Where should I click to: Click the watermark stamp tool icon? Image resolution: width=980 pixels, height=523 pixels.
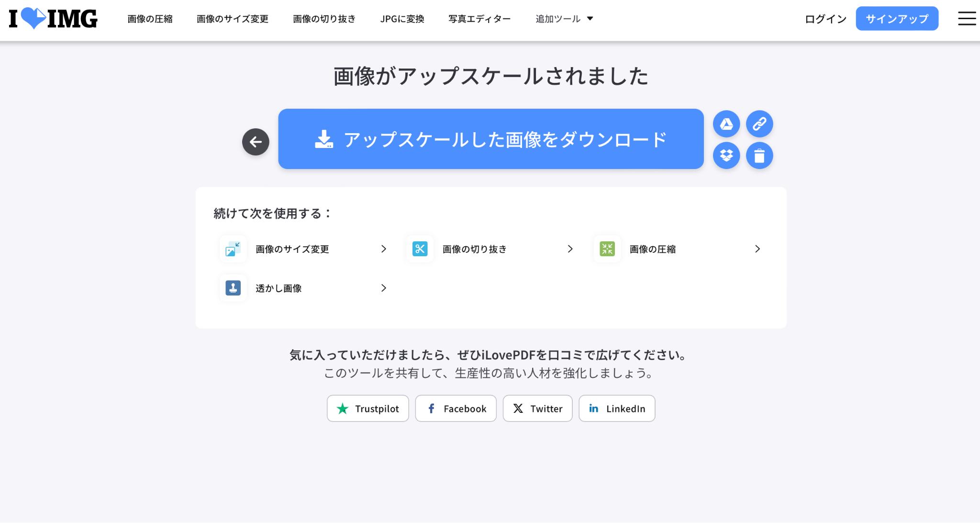233,288
